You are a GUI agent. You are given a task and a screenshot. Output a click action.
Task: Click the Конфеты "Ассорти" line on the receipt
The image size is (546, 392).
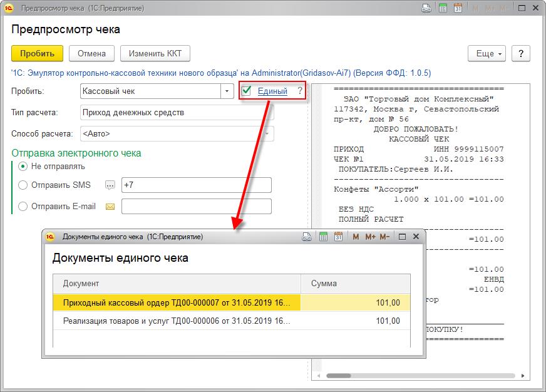click(376, 189)
